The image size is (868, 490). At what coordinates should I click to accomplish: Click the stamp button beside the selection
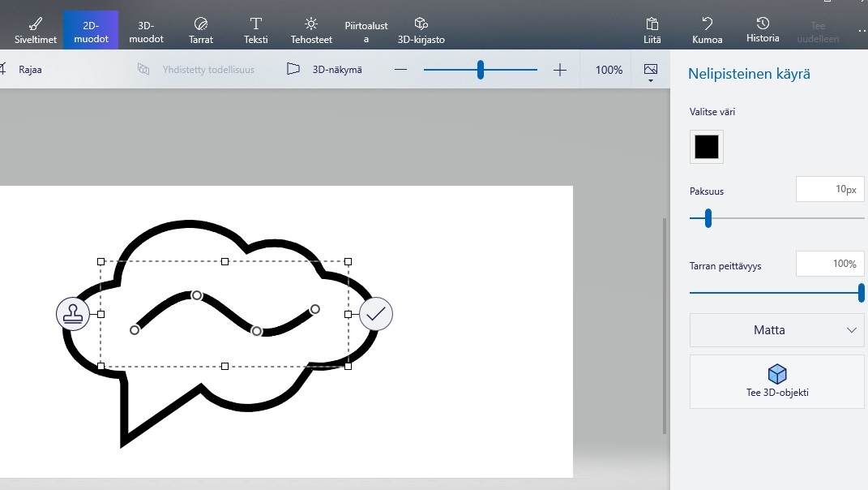(73, 314)
